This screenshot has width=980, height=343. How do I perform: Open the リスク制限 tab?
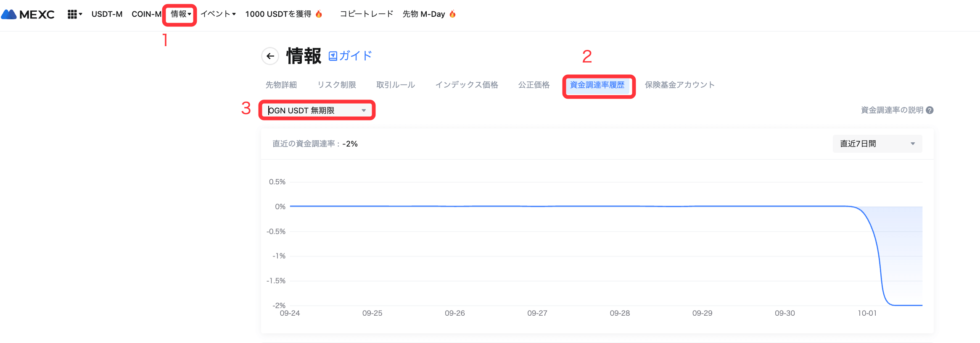(x=336, y=85)
